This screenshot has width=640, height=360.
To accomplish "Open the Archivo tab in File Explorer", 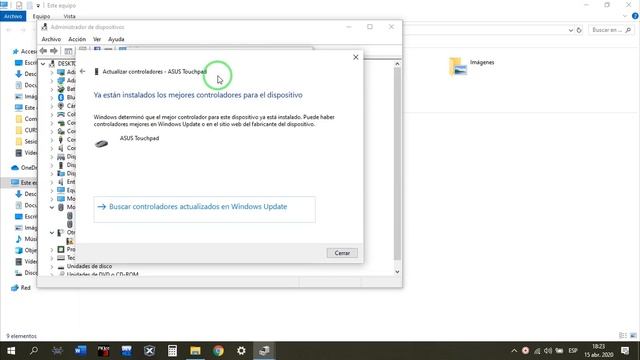I will 13,16.
